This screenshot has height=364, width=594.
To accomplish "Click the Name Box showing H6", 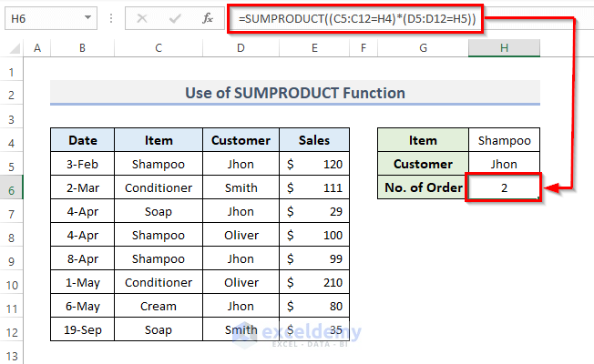I will point(44,18).
